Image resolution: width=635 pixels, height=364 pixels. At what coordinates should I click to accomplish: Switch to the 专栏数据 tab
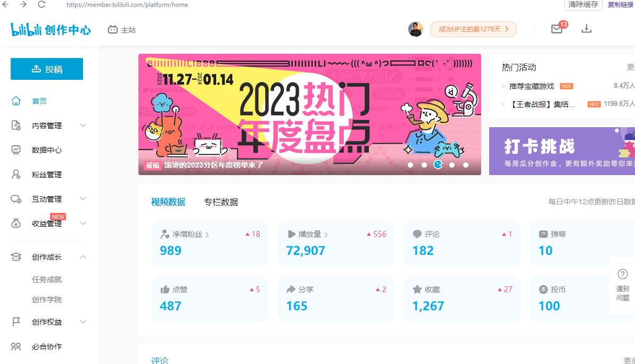[221, 202]
